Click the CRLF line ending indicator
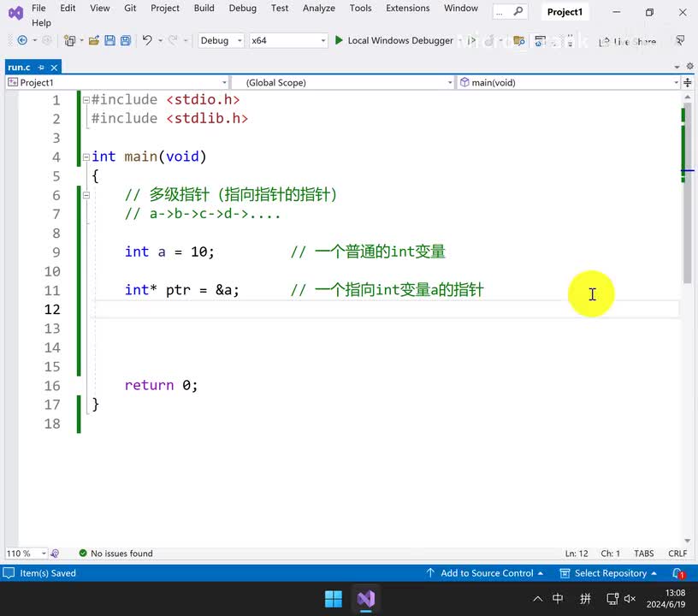698x616 pixels. point(677,554)
